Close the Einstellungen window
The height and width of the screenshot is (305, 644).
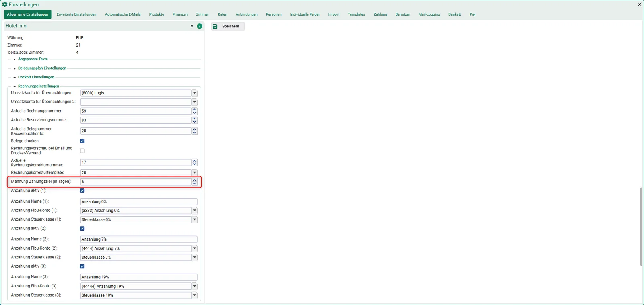[x=639, y=4]
